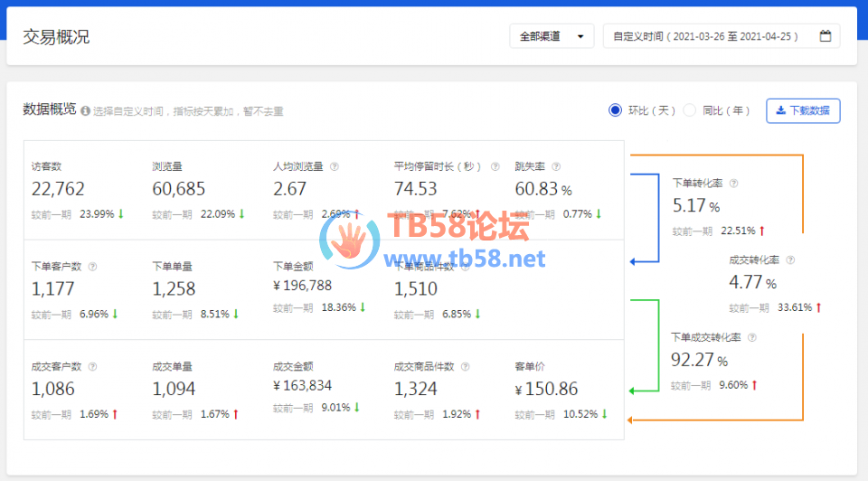The height and width of the screenshot is (481, 868).
Task: Click help icon next to 下单转化率
Action: (x=733, y=183)
